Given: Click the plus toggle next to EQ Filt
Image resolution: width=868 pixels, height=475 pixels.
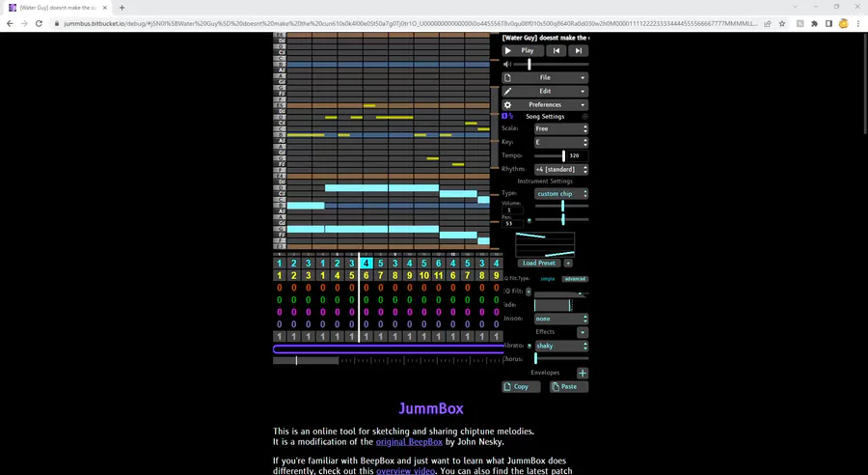Looking at the screenshot, I should (x=529, y=292).
